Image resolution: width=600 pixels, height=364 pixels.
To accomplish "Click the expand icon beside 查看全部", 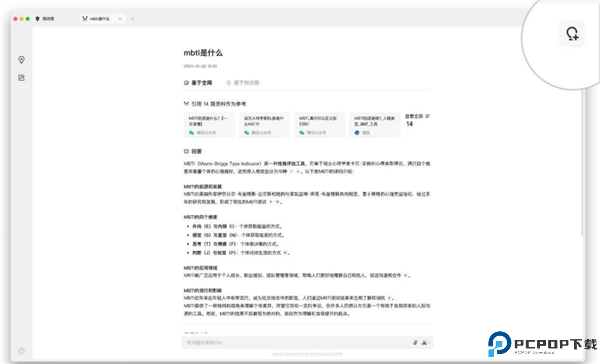I will click(x=427, y=116).
